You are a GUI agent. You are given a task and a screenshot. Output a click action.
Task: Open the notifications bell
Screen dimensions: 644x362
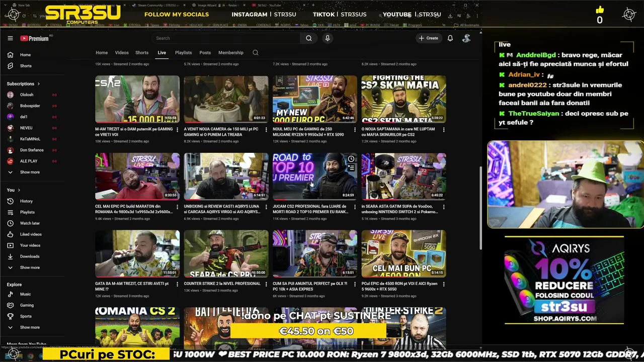point(450,38)
